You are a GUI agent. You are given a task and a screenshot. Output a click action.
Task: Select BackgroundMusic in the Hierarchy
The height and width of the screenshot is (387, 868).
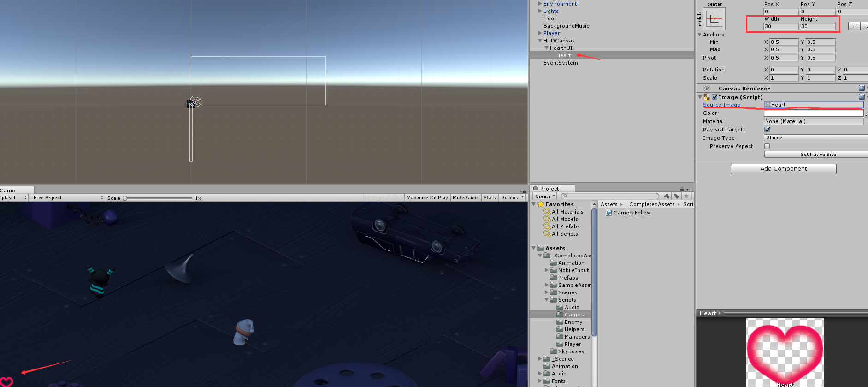coord(566,26)
